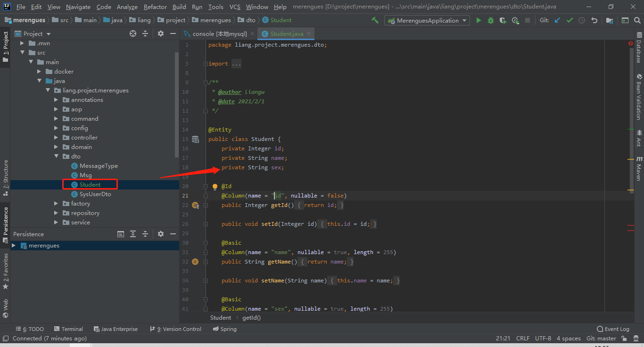Run with coverage icon in toolbar
Screen dimensions: 644x347
503,20
